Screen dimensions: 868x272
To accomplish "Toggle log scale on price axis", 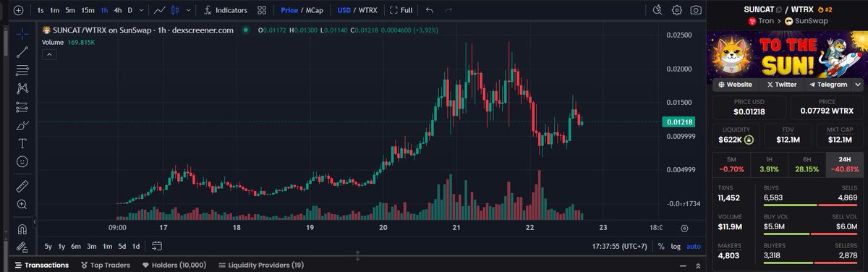I will tap(675, 247).
